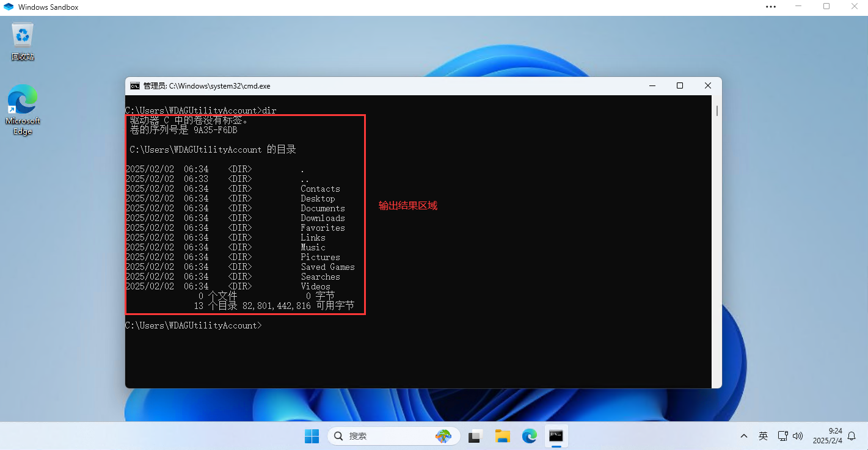Screen dimensions: 868x450
Task: Click the cmd icon on the taskbar
Action: (x=556, y=436)
